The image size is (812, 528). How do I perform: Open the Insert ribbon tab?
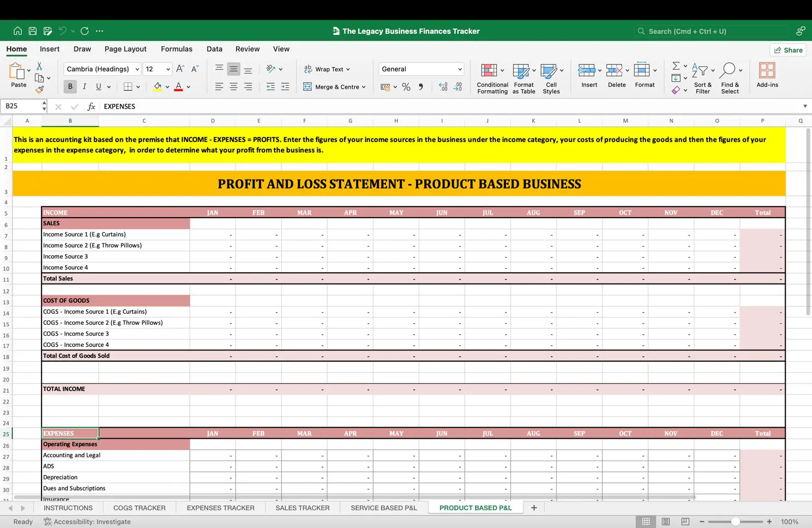50,49
